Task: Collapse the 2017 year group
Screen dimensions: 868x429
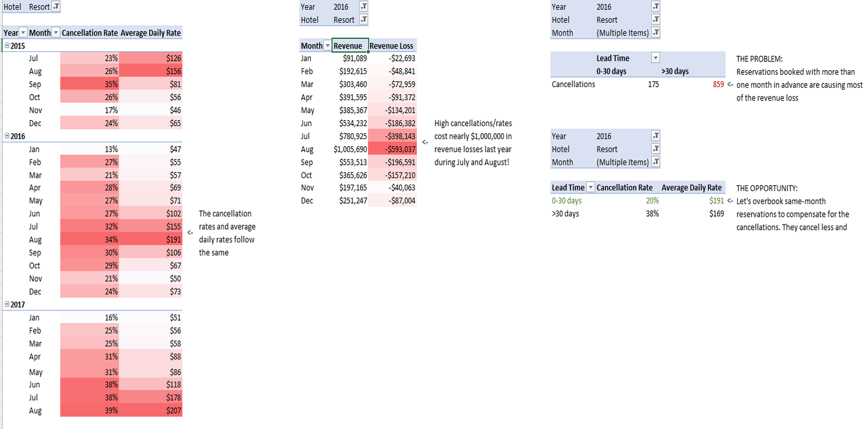Action: pos(6,305)
